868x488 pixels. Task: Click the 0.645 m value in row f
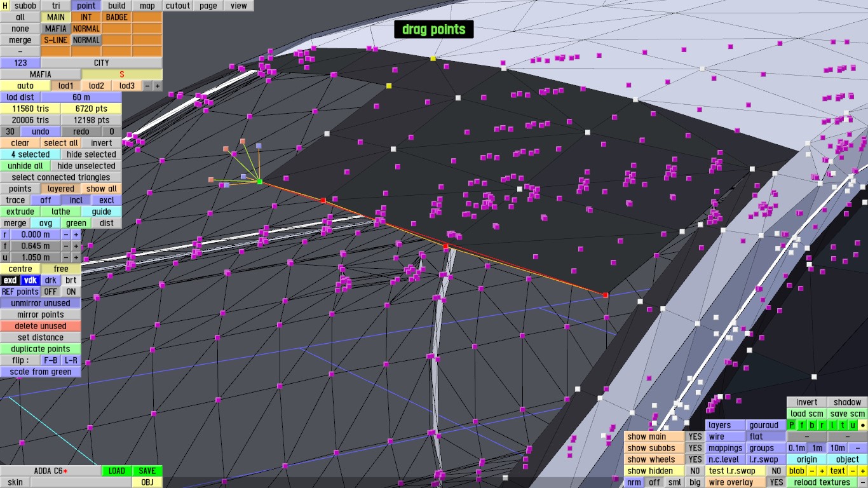tap(36, 246)
